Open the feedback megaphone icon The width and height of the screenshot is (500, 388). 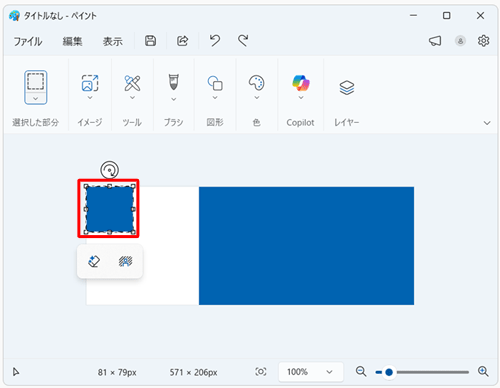(x=435, y=41)
